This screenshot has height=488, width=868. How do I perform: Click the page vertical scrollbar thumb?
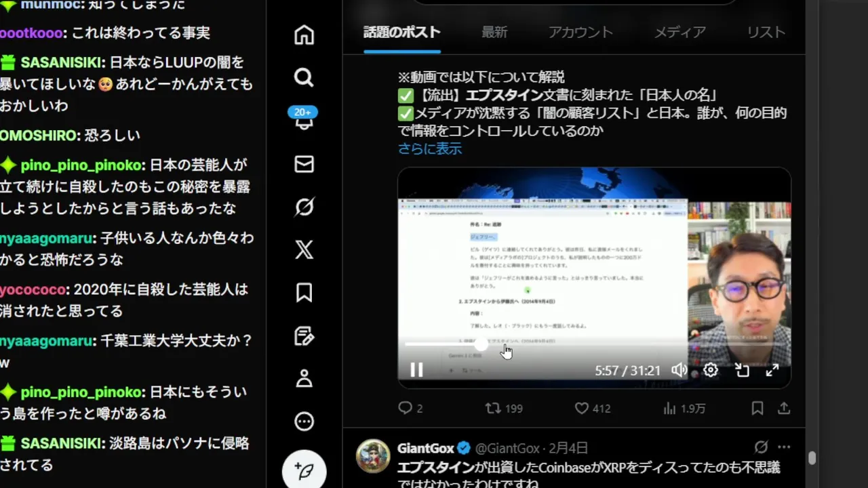tap(812, 459)
